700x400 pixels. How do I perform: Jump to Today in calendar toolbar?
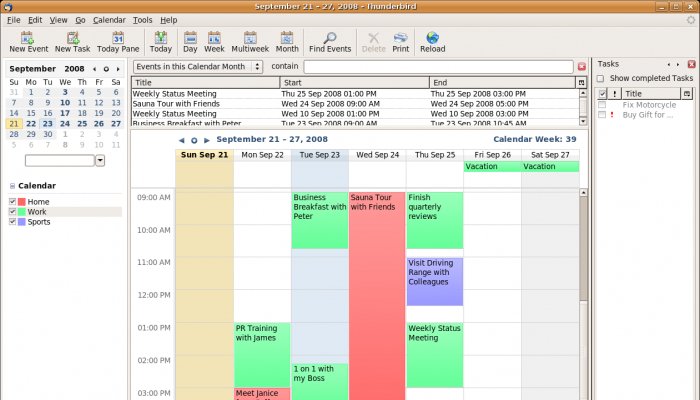click(161, 42)
